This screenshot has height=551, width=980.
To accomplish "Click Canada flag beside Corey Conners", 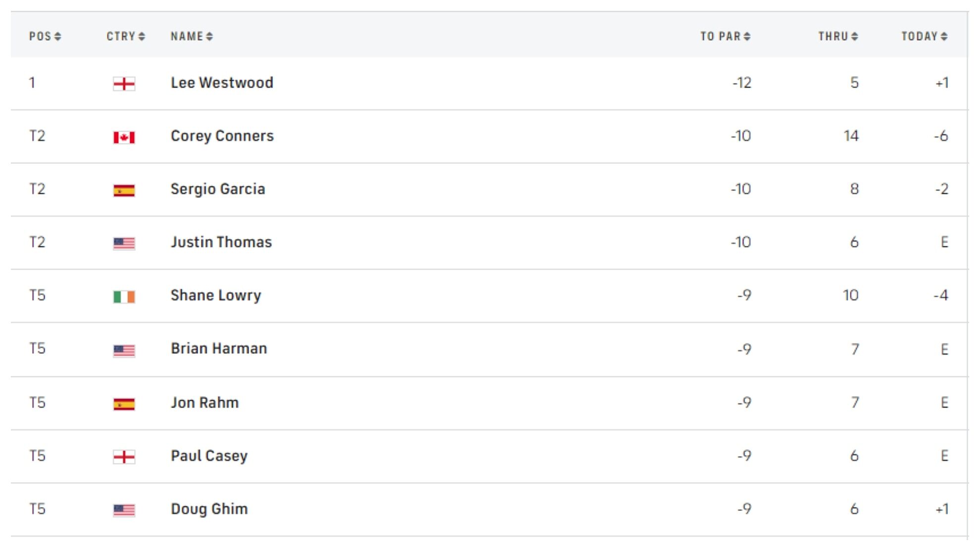I will click(124, 137).
